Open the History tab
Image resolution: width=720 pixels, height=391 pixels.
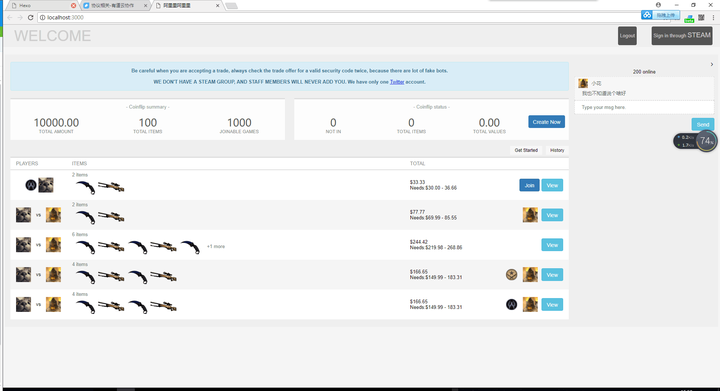[557, 150]
